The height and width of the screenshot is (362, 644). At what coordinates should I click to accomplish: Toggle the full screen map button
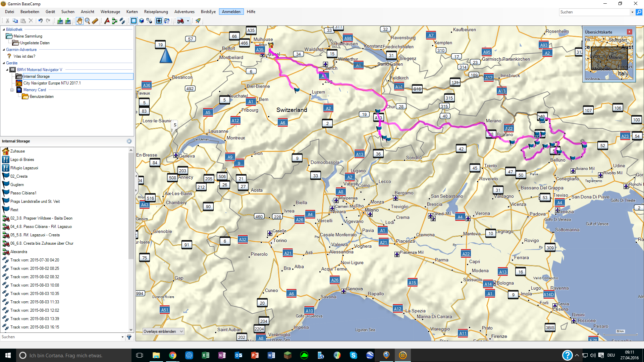click(159, 21)
